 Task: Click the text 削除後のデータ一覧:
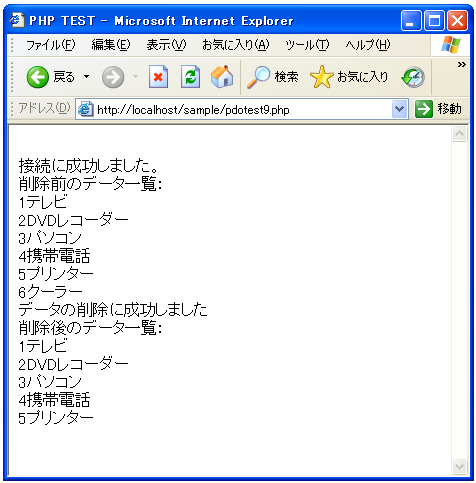[90, 327]
